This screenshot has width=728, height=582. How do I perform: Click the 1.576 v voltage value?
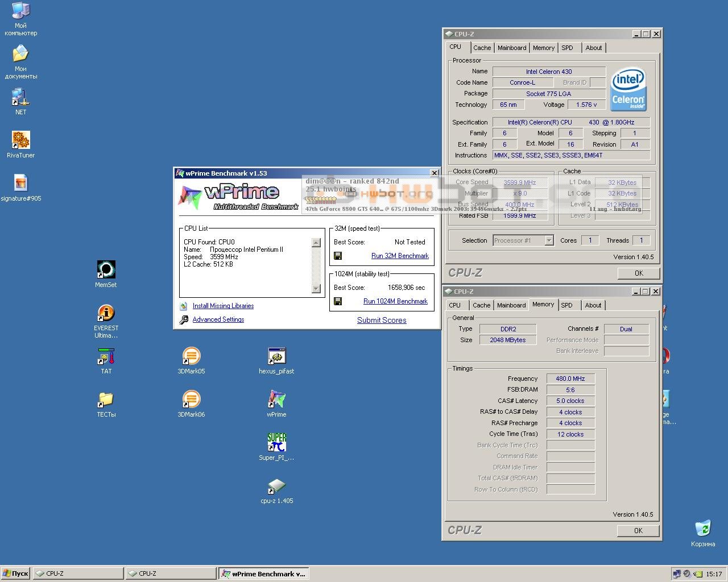point(586,105)
